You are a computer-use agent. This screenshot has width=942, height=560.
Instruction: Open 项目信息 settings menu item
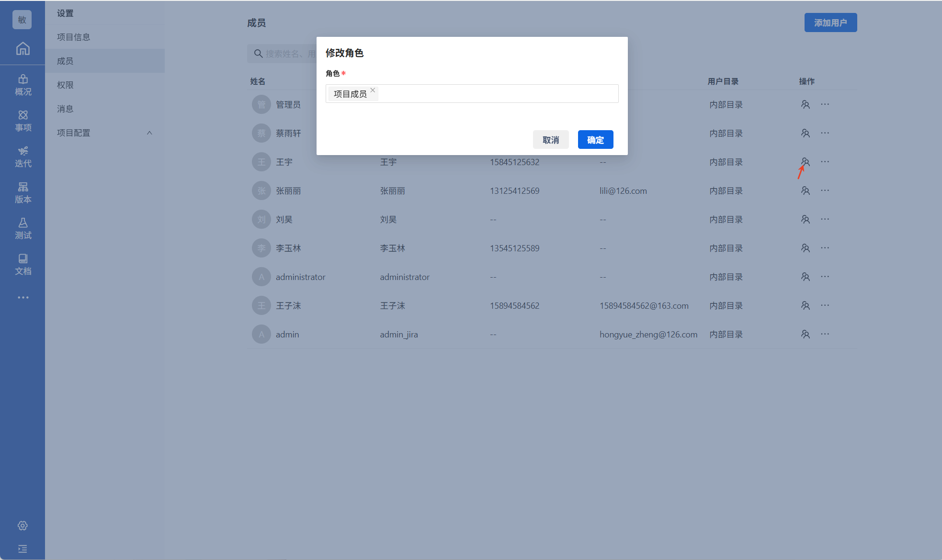pos(73,37)
